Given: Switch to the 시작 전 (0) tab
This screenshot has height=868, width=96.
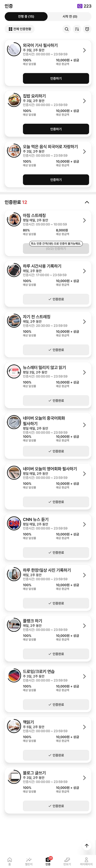Looking at the screenshot, I should pos(70,16).
